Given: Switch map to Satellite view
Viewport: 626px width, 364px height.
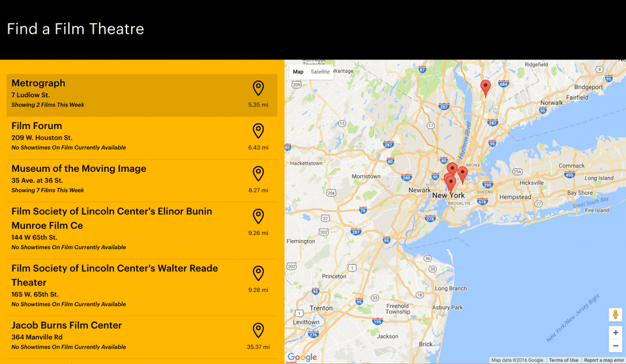Looking at the screenshot, I should click(x=320, y=72).
